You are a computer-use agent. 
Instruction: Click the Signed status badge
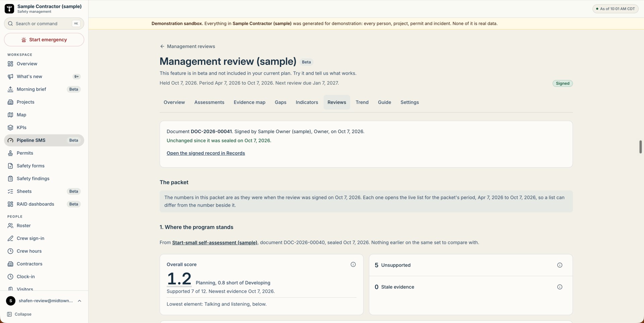pos(562,83)
